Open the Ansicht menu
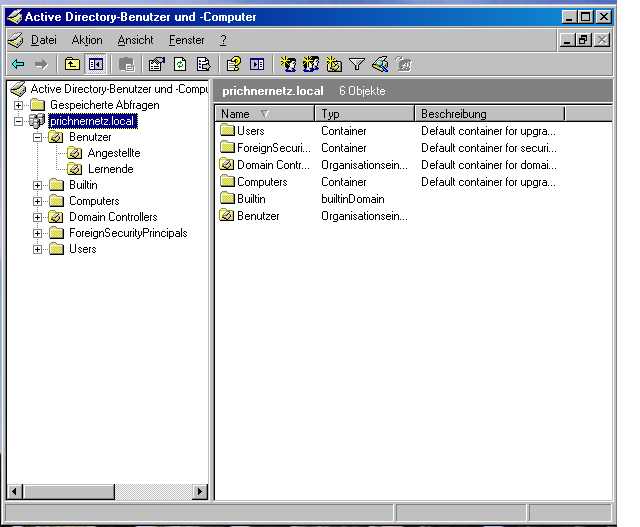Image resolution: width=640 pixels, height=527 pixels. coord(135,40)
